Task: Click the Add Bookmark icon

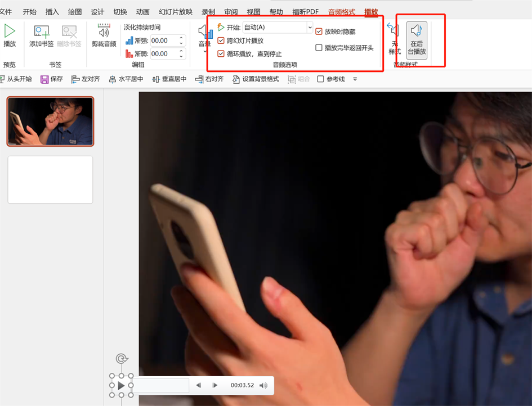Action: click(41, 32)
